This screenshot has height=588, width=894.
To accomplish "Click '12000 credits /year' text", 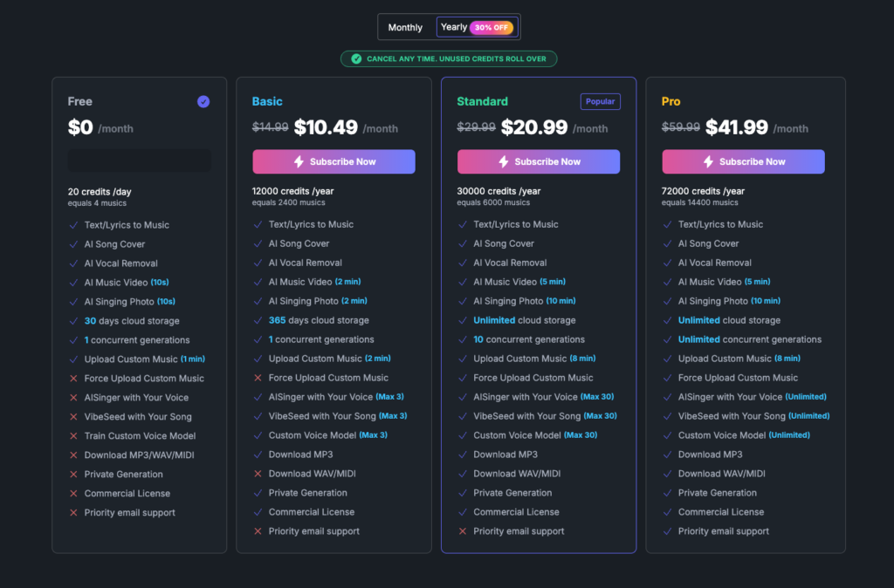I will point(293,191).
